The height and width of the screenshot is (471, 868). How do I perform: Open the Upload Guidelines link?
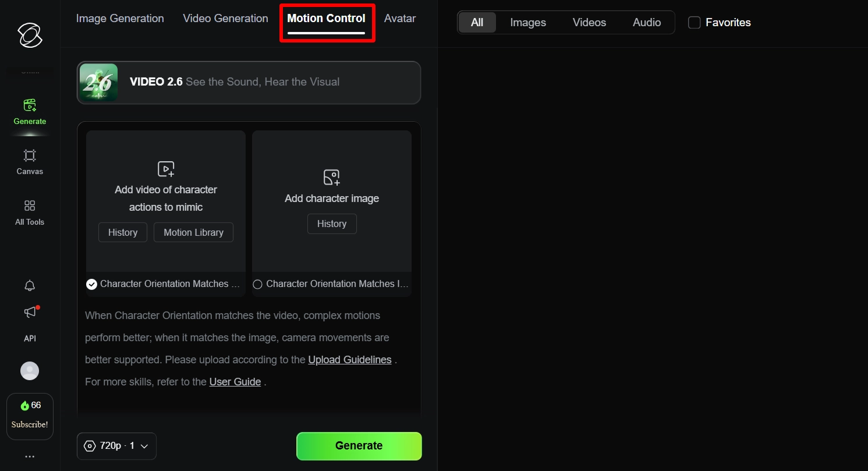[349, 359]
